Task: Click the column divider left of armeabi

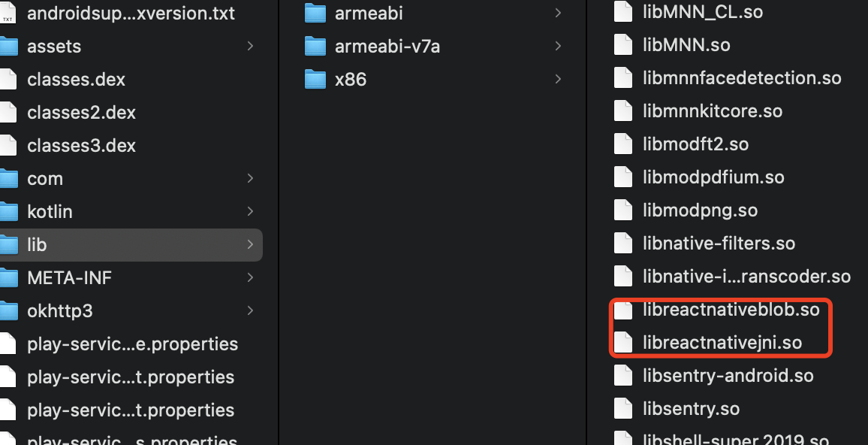Action: pyautogui.click(x=279, y=222)
